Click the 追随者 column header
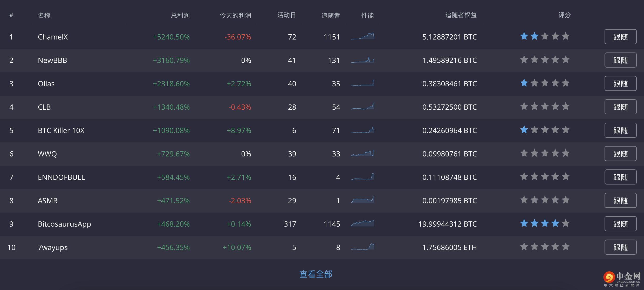This screenshot has height=290, width=644. [330, 15]
